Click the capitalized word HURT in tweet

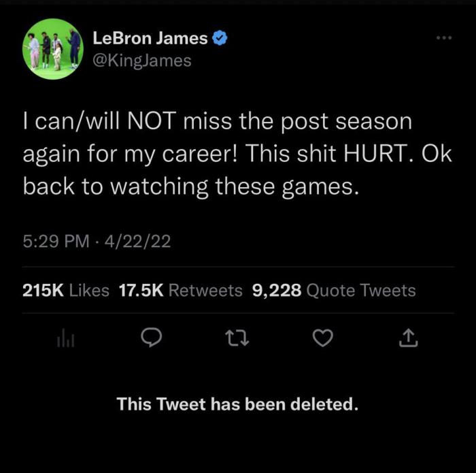(377, 153)
